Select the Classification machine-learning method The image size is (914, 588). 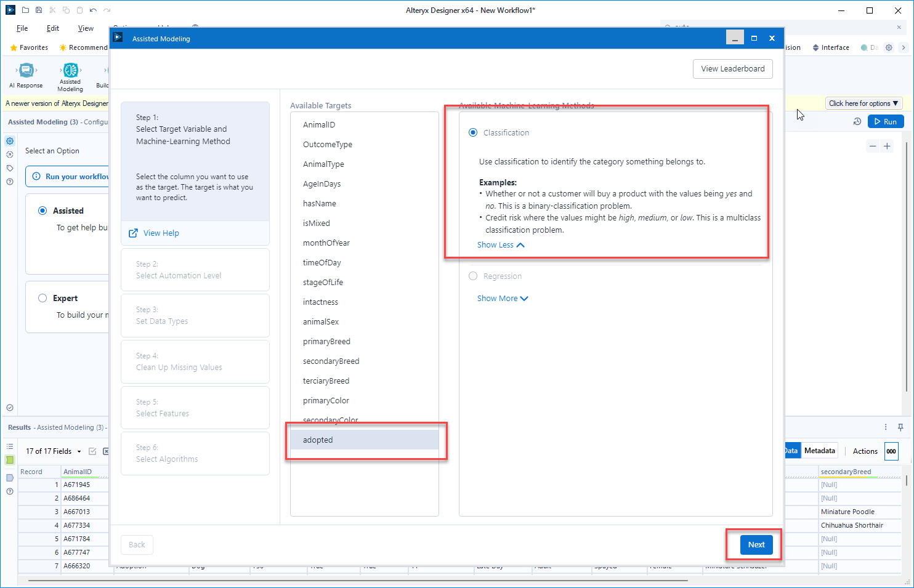472,132
